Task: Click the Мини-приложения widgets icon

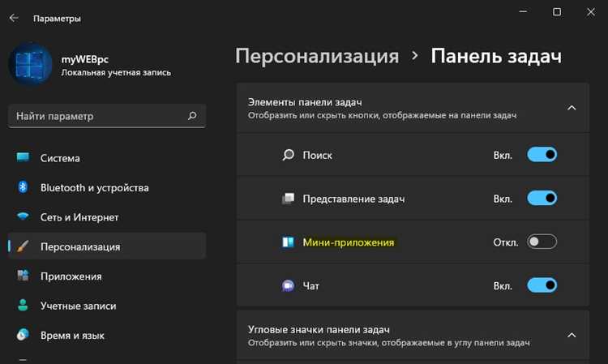Action: pos(288,242)
